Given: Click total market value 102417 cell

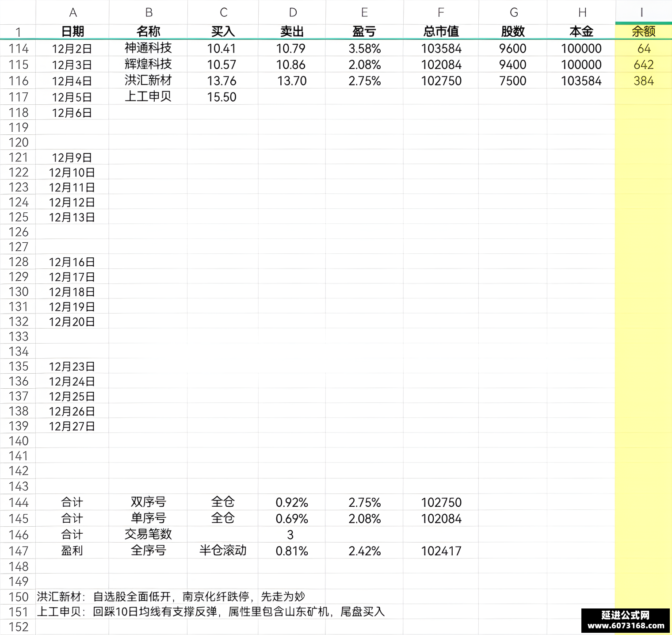Looking at the screenshot, I should pyautogui.click(x=441, y=551).
